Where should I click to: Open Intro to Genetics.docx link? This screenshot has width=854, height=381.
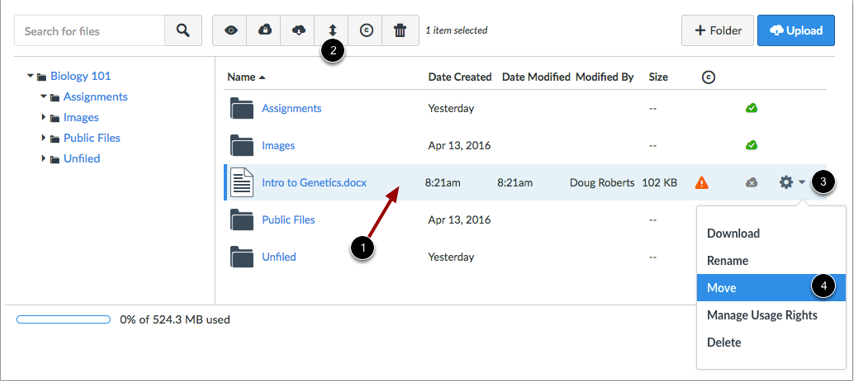pyautogui.click(x=314, y=183)
